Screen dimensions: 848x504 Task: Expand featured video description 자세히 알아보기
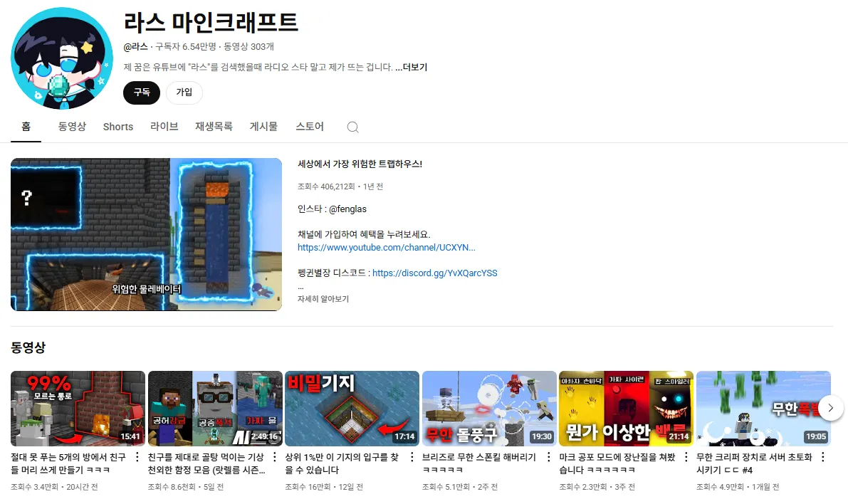click(323, 298)
